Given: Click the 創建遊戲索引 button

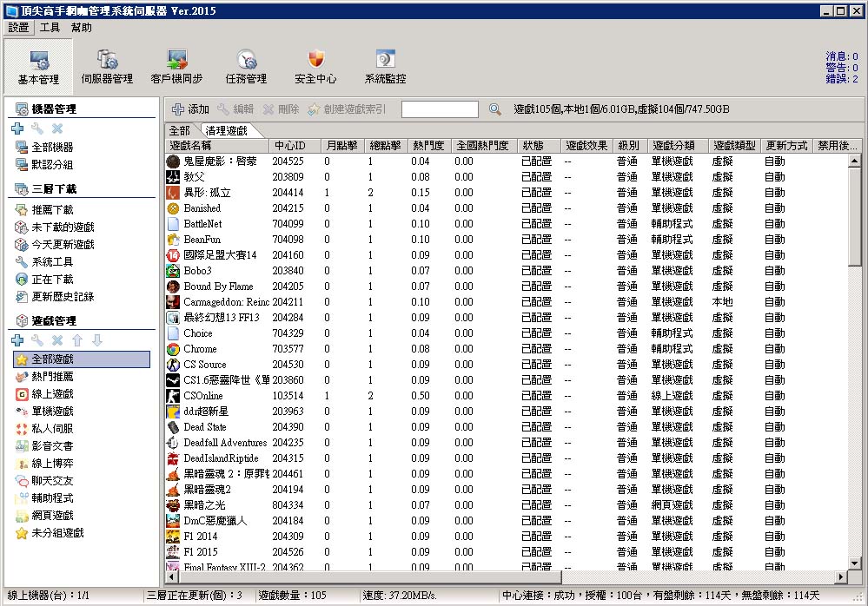Looking at the screenshot, I should [347, 109].
